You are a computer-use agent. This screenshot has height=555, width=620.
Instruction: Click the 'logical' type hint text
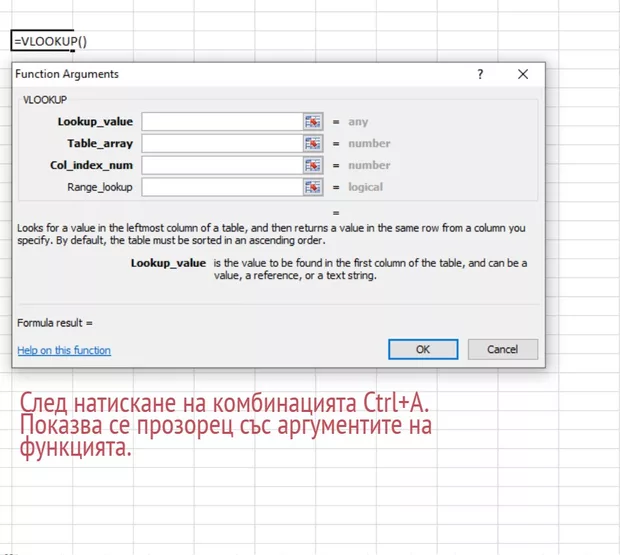coord(365,187)
